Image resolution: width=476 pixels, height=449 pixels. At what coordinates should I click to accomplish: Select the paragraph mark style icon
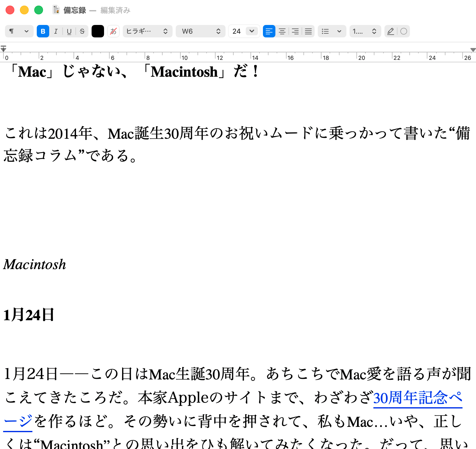coord(12,31)
